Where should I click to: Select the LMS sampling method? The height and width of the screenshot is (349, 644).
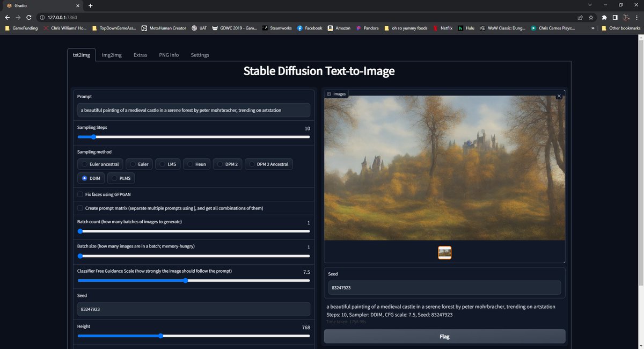[x=168, y=164]
